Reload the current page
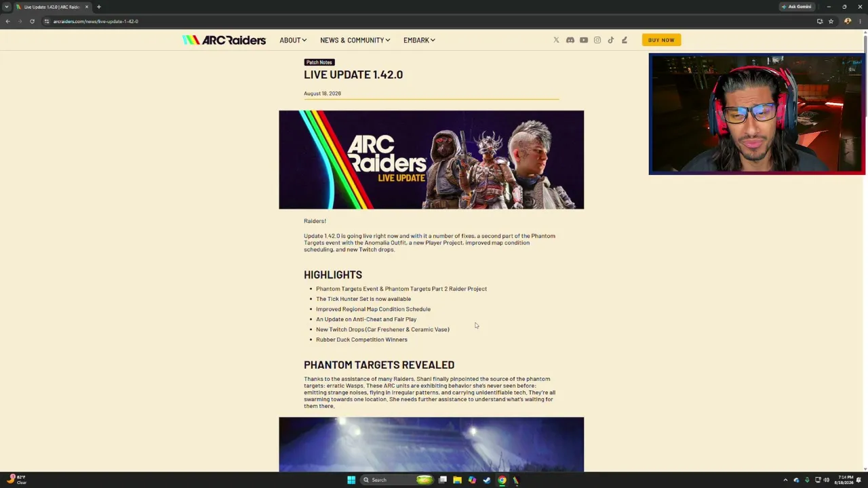Image resolution: width=868 pixels, height=488 pixels. pyautogui.click(x=32, y=21)
